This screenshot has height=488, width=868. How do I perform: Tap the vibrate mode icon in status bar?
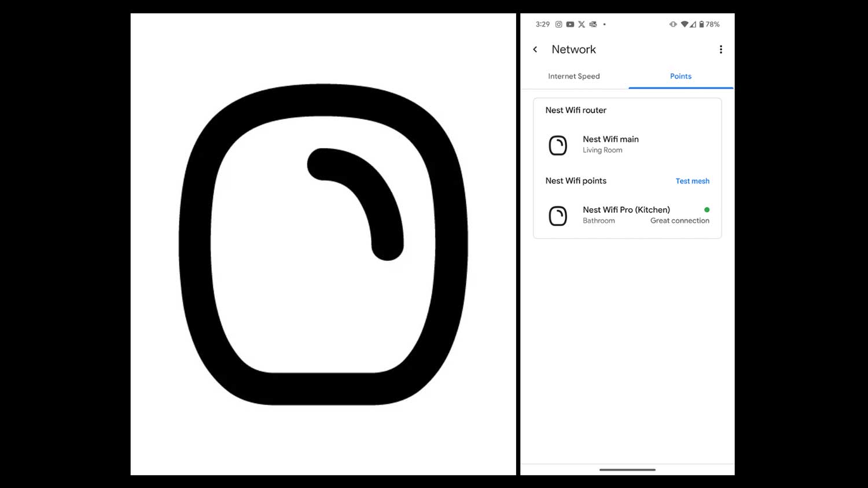point(672,24)
